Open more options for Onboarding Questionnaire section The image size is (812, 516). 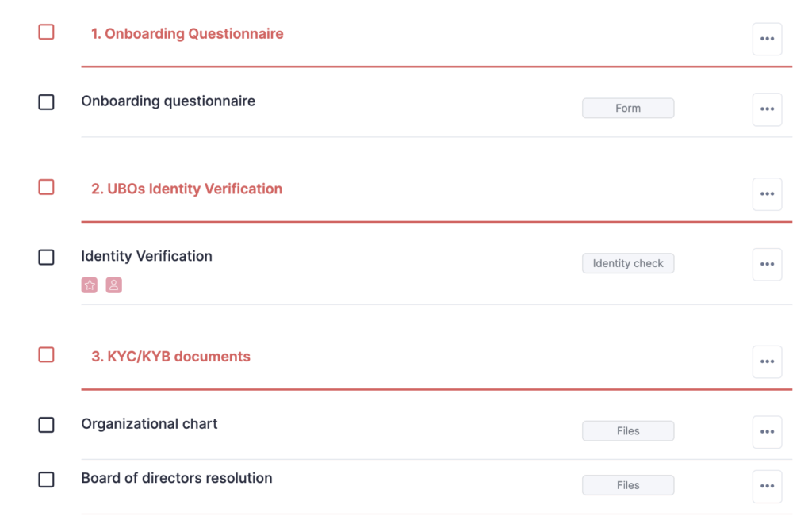click(767, 39)
